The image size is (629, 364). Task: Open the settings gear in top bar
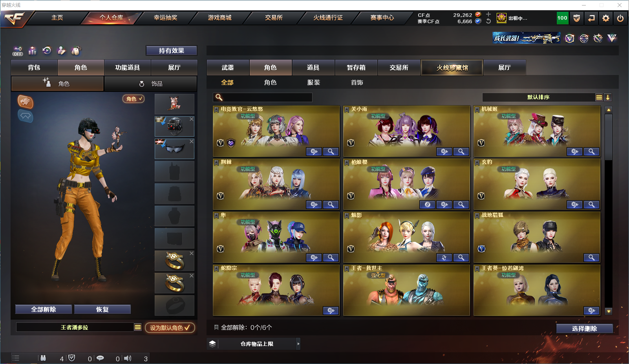pos(606,18)
